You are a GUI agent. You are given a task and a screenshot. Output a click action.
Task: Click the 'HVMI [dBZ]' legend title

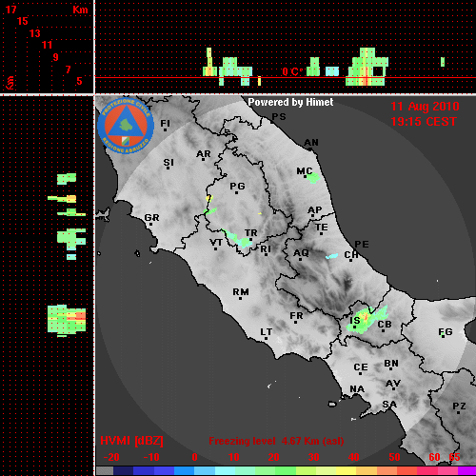point(131,441)
